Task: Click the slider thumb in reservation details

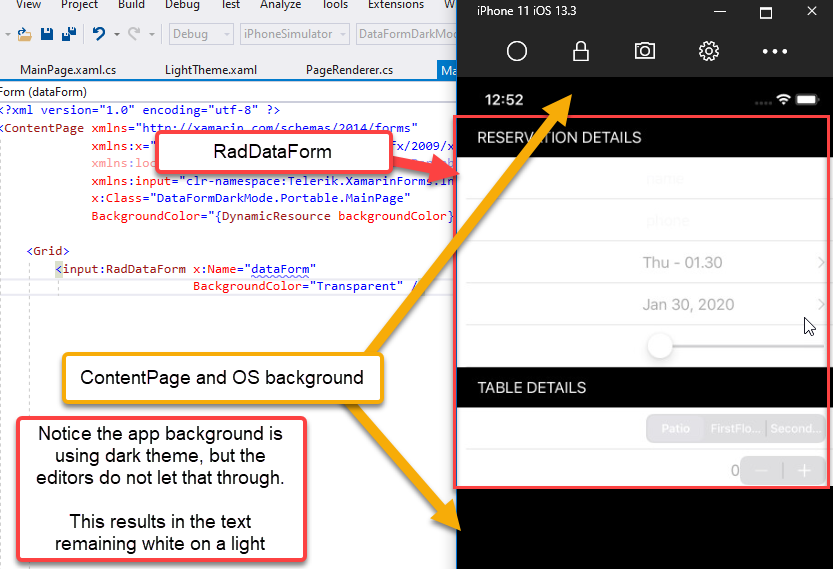Action: tap(660, 346)
